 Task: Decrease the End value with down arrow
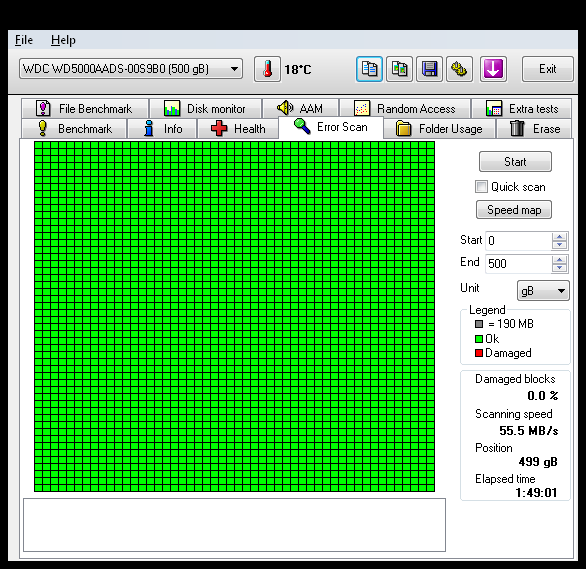[x=559, y=268]
